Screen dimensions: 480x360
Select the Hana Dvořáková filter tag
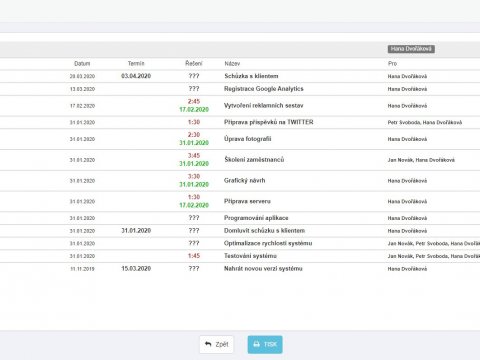point(411,49)
